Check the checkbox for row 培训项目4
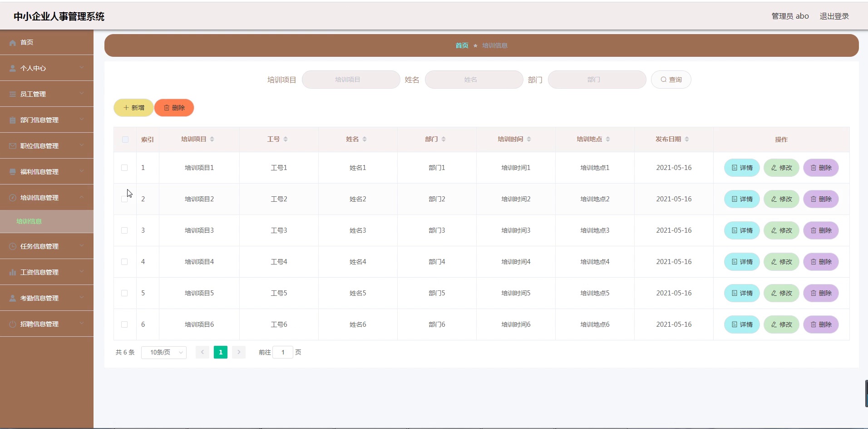Viewport: 868px width, 429px height. point(124,262)
